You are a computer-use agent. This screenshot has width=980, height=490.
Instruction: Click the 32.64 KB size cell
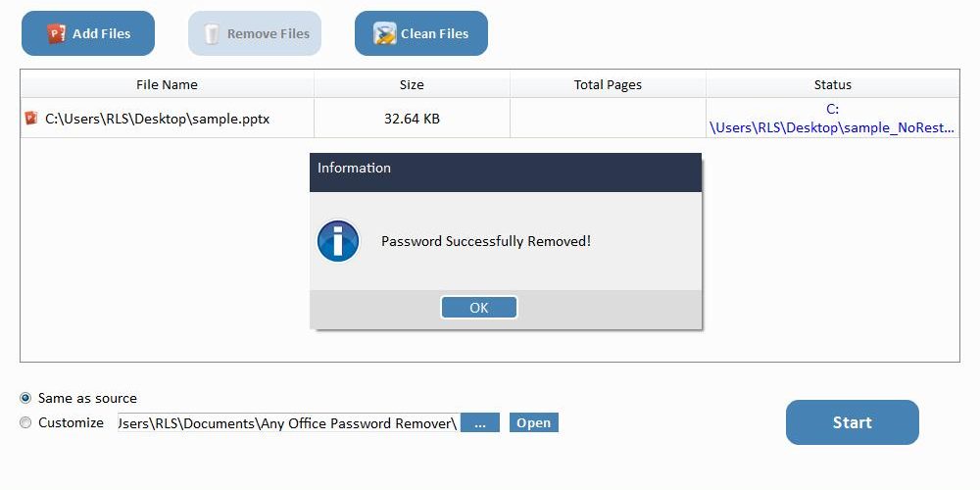(412, 119)
